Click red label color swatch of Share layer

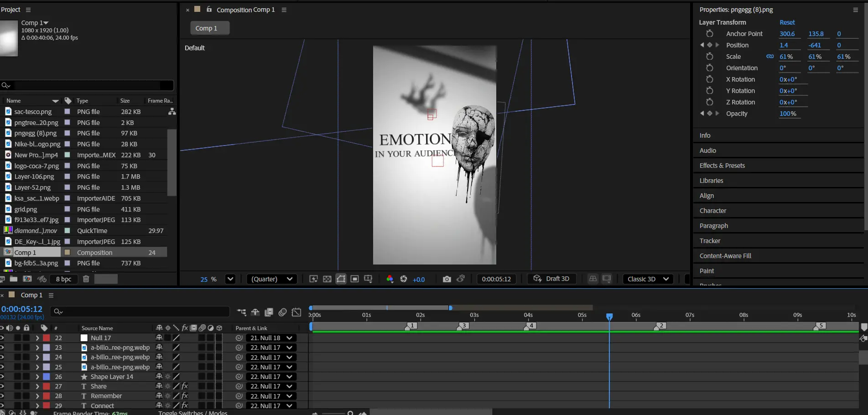point(47,386)
